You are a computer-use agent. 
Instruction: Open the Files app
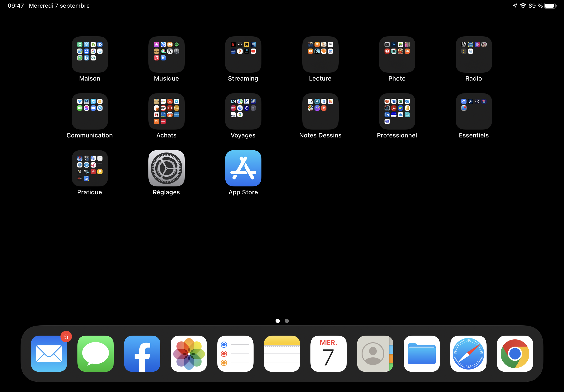point(422,354)
